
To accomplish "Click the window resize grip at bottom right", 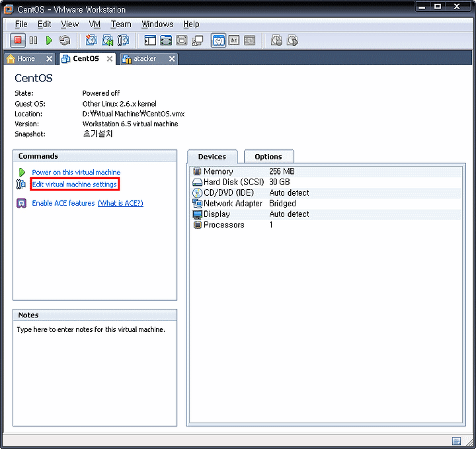I will [x=469, y=442].
